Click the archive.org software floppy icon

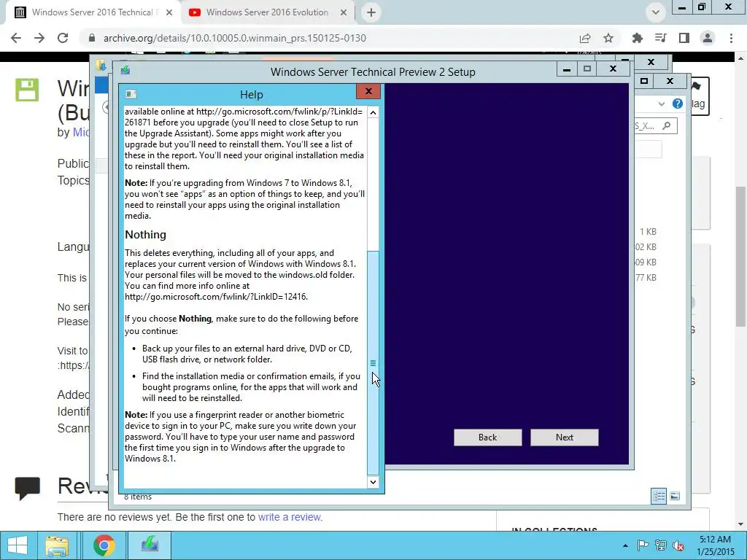[x=27, y=90]
